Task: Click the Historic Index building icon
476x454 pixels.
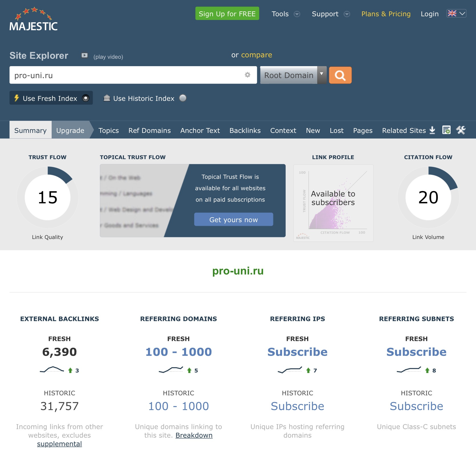Action: coord(107,98)
